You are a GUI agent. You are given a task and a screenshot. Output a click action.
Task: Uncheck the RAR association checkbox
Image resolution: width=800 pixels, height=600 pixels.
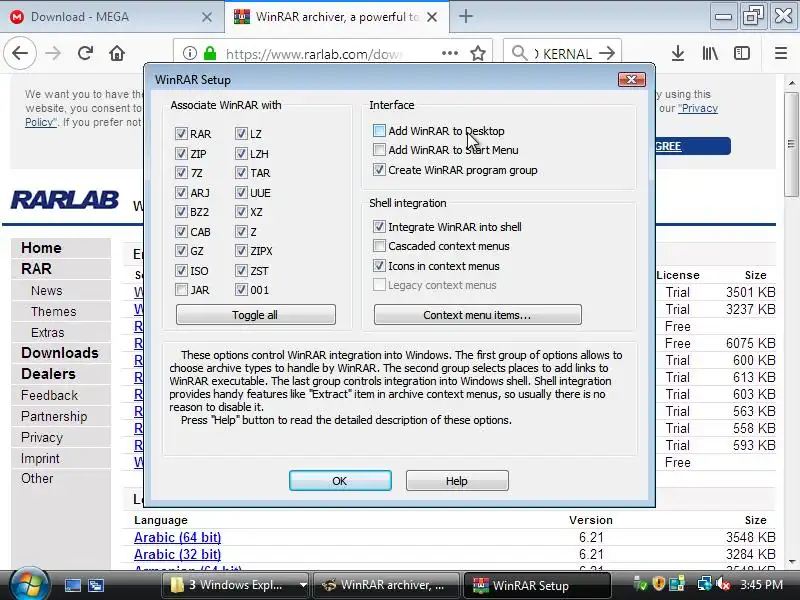click(181, 134)
